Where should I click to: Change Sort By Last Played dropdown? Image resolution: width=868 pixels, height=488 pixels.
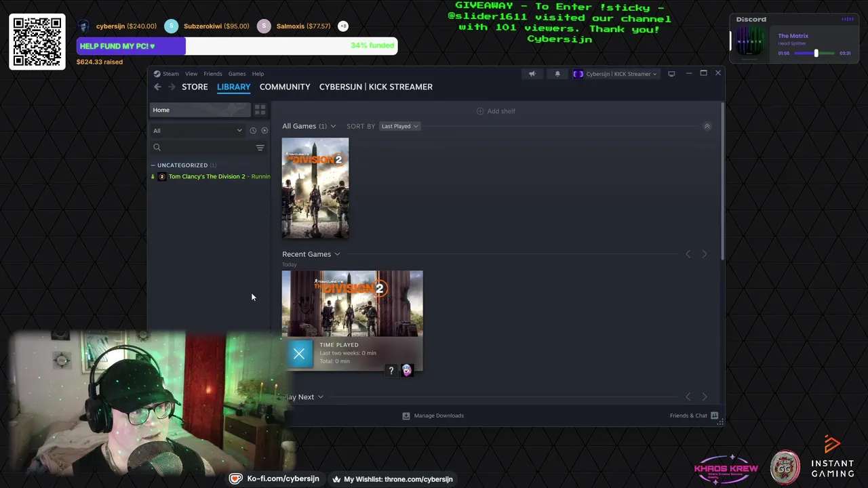pyautogui.click(x=399, y=126)
